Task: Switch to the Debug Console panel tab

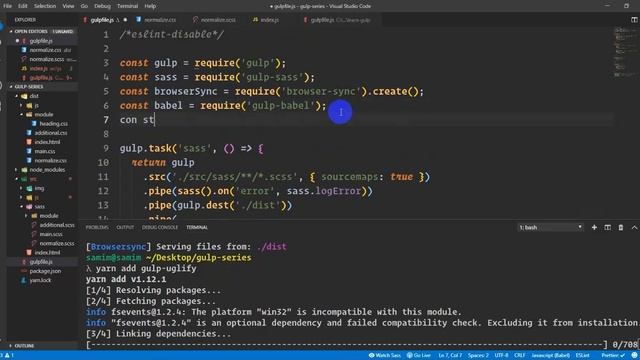Action: coord(160,227)
